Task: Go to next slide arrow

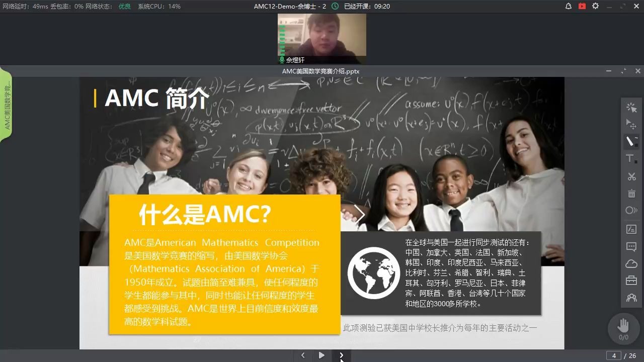Action: (341, 355)
